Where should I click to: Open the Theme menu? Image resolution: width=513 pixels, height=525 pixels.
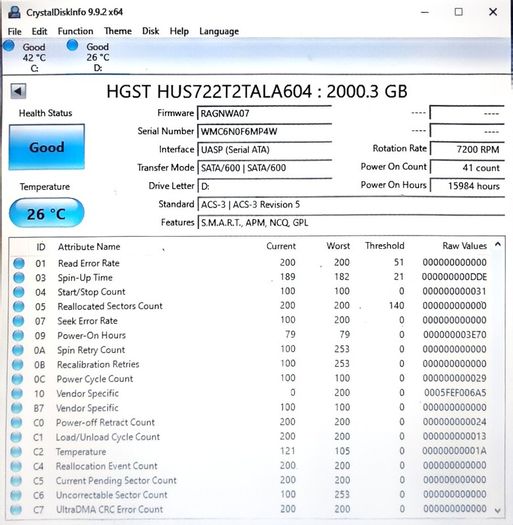(118, 31)
